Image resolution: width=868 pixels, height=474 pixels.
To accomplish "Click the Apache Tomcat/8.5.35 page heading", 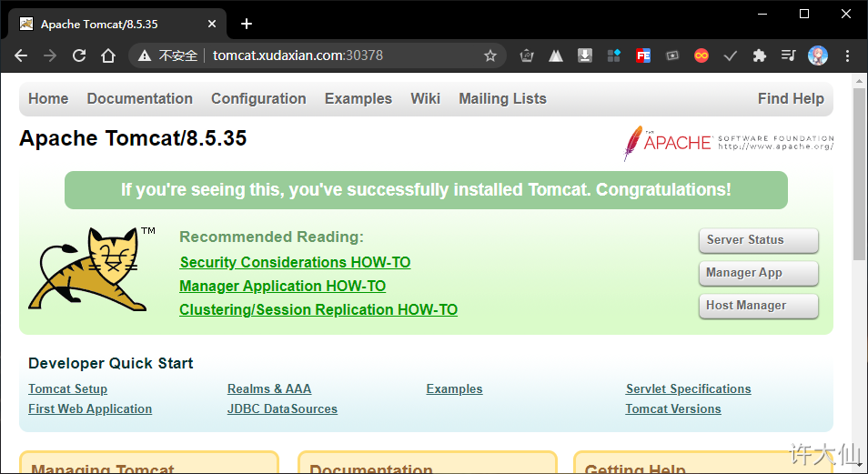I will pos(133,138).
